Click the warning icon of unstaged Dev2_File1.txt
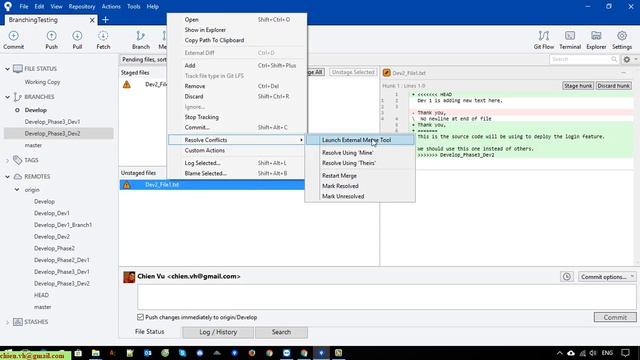640x360 pixels. (x=127, y=185)
